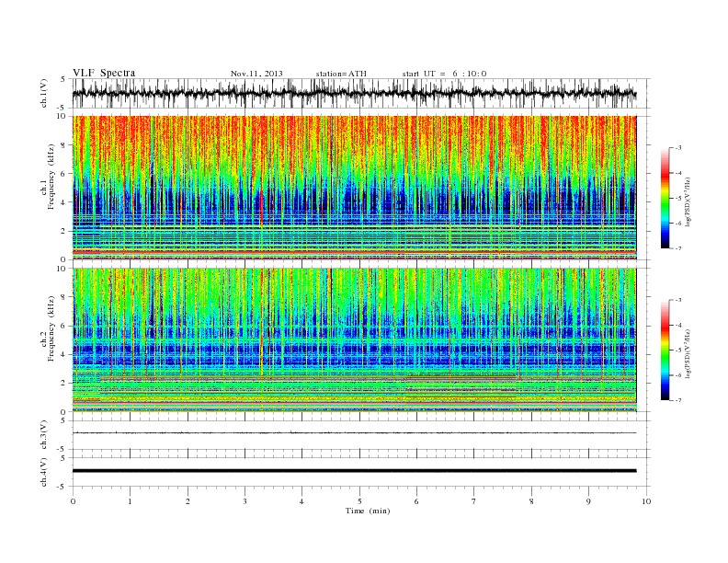Click the '8' minute time tick label
This screenshot has height=563, width=728.
click(531, 501)
